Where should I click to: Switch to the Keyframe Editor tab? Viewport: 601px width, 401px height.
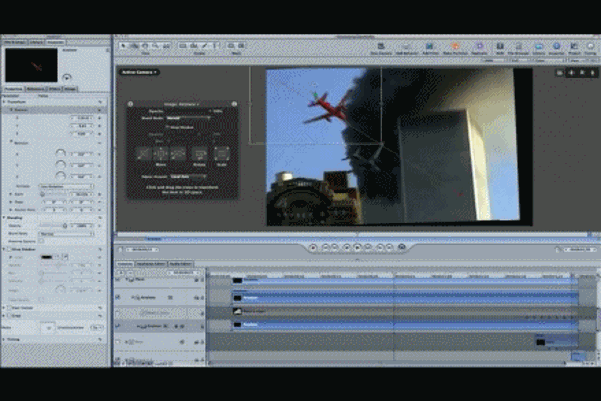tap(150, 264)
